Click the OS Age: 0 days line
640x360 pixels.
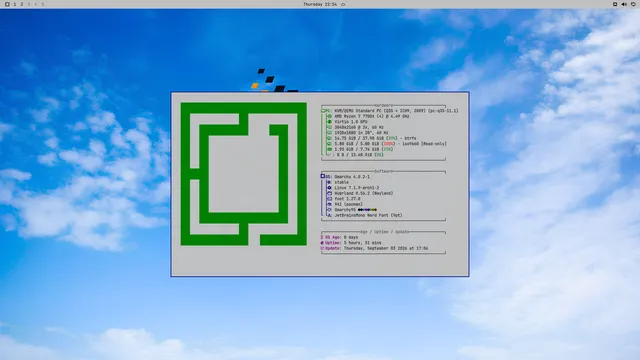[x=339, y=237]
